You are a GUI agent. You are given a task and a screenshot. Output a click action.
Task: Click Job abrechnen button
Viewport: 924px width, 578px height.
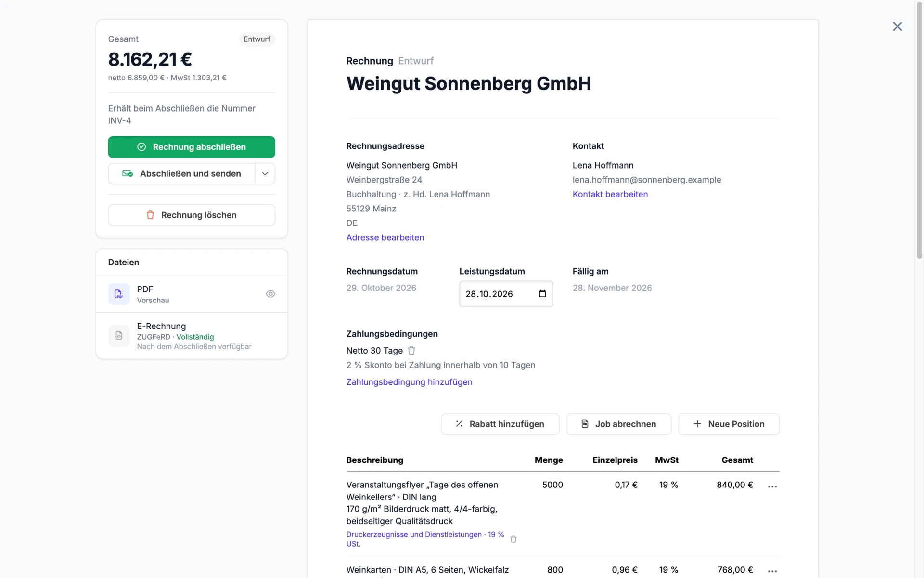click(x=618, y=424)
